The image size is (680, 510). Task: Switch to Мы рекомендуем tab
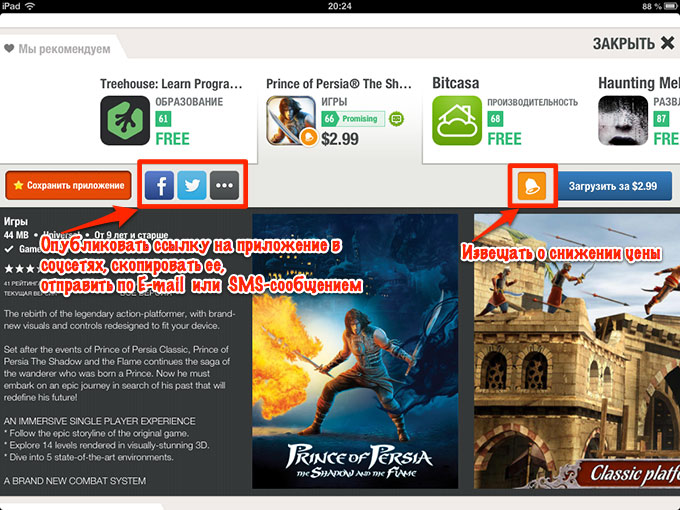pos(64,49)
